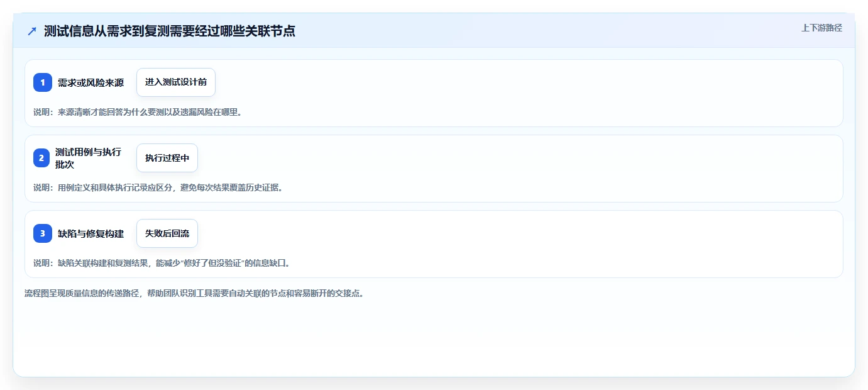Select the 测试用例与执行批次 step title
This screenshot has width=868, height=390.
tap(89, 158)
